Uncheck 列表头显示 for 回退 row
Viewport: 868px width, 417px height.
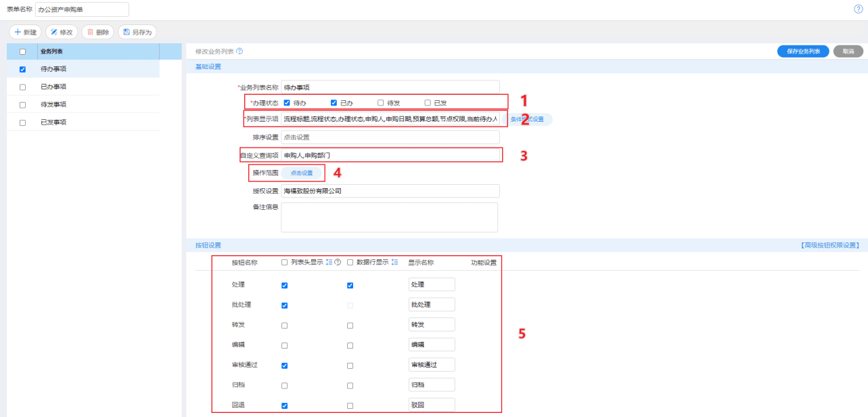pyautogui.click(x=284, y=405)
